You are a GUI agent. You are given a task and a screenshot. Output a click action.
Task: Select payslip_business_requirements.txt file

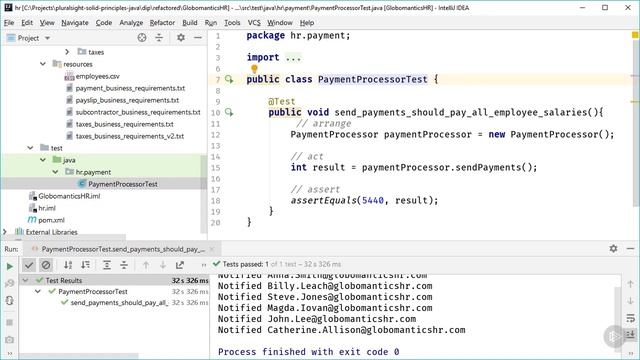[127, 100]
